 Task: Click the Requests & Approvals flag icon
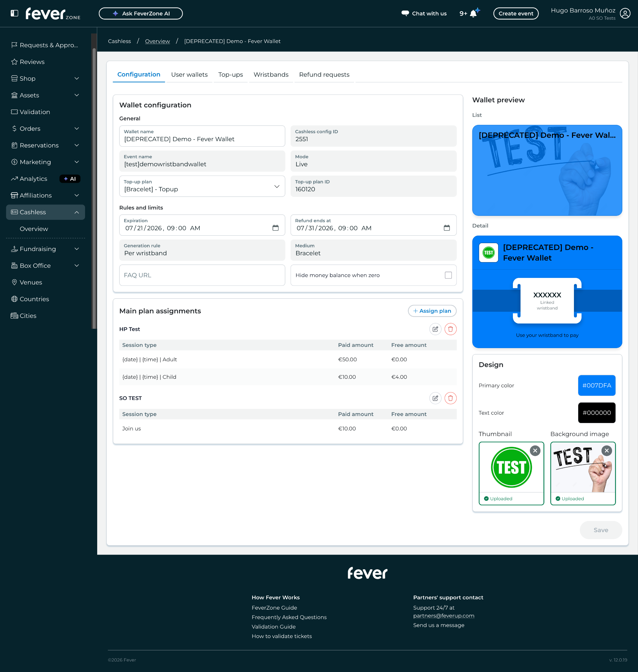tap(14, 45)
